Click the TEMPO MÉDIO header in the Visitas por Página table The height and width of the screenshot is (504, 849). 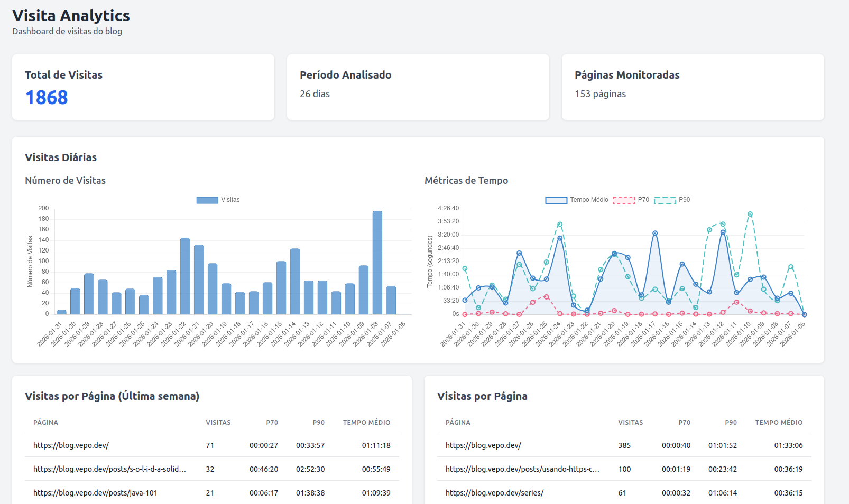click(778, 423)
